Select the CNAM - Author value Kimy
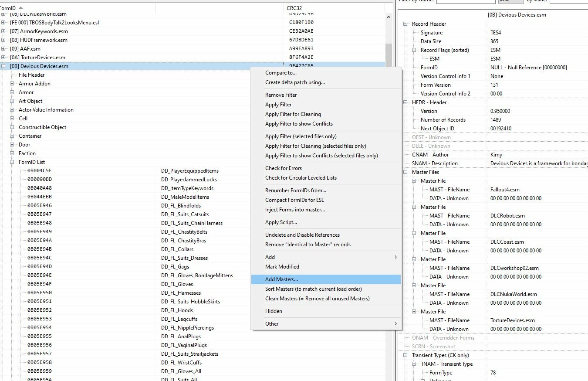Image resolution: width=588 pixels, height=381 pixels. tap(496, 155)
